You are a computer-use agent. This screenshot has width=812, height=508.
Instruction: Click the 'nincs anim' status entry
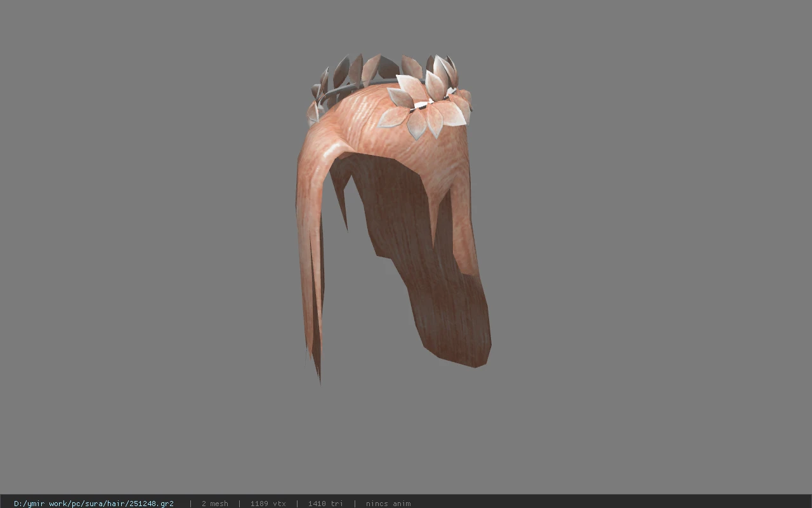click(388, 504)
